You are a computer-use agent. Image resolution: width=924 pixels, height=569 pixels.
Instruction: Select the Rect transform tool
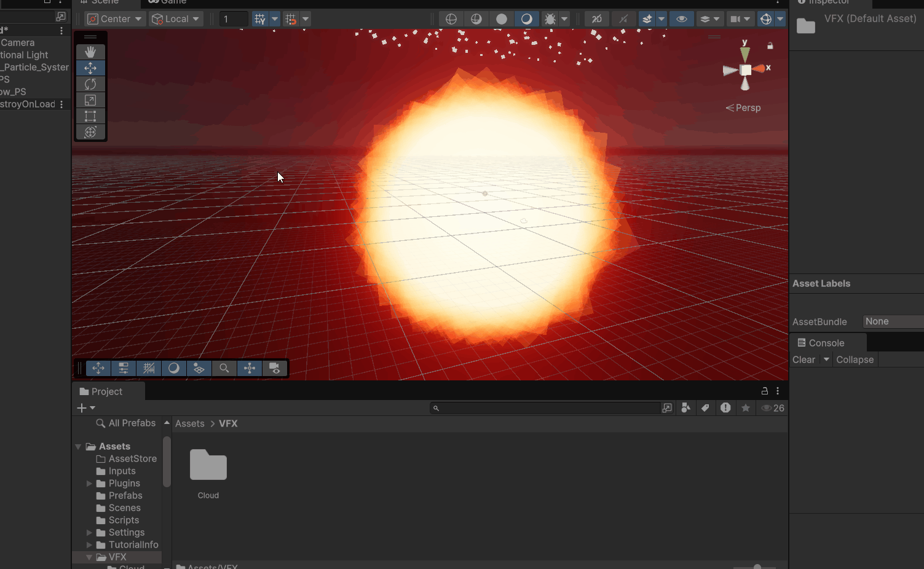(x=90, y=116)
